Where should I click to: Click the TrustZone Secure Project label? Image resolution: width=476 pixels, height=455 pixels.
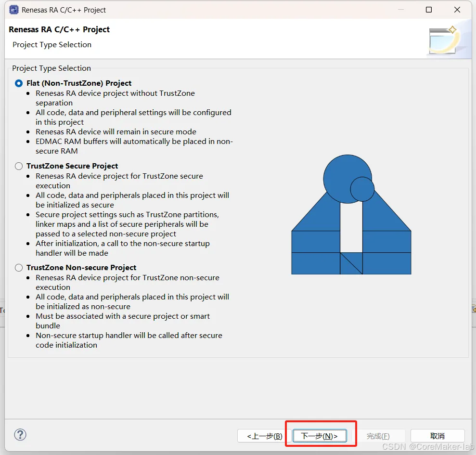(x=72, y=166)
